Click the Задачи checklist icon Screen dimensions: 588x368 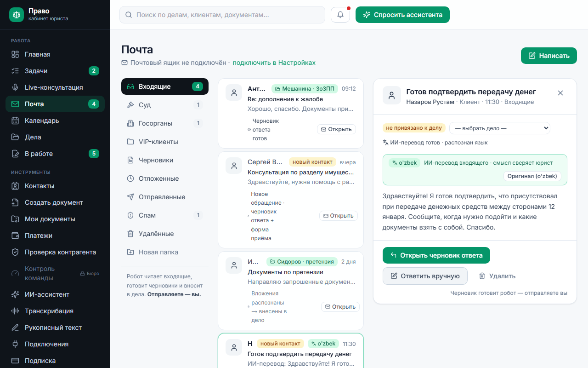[x=15, y=71]
